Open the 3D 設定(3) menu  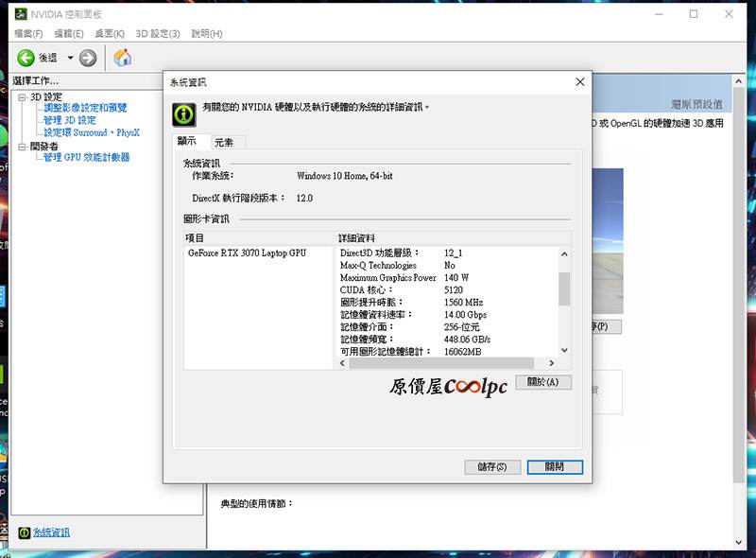tap(158, 33)
